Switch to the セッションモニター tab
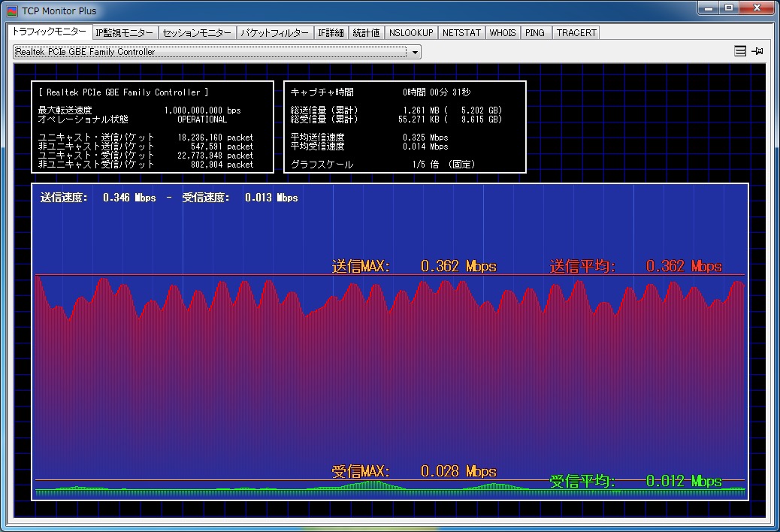The width and height of the screenshot is (780, 532). (197, 33)
